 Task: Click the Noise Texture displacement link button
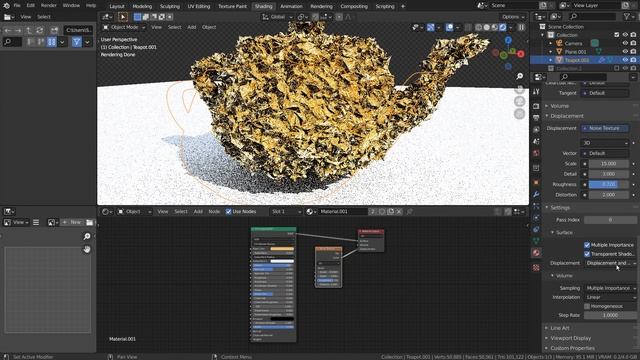click(x=604, y=128)
